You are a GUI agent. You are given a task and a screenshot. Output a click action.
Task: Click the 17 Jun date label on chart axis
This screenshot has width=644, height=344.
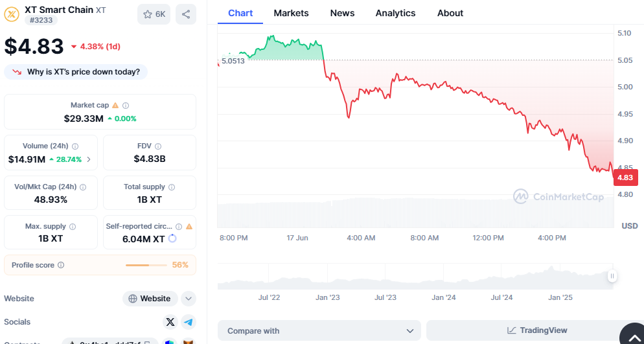coord(297,238)
